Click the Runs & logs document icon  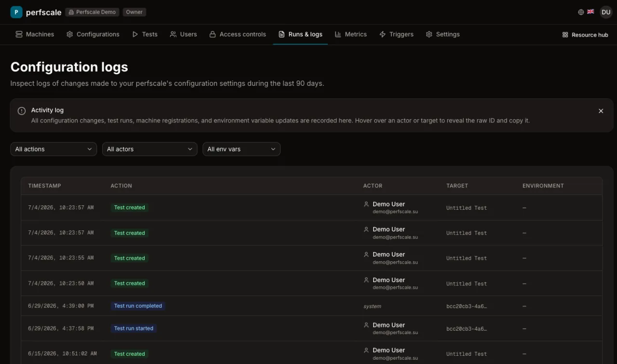tap(282, 34)
